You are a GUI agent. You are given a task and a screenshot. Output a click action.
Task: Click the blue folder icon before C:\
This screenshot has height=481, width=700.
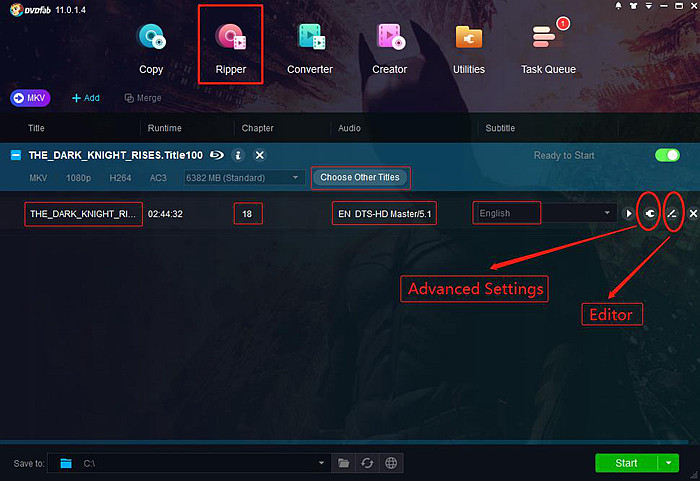tap(66, 463)
